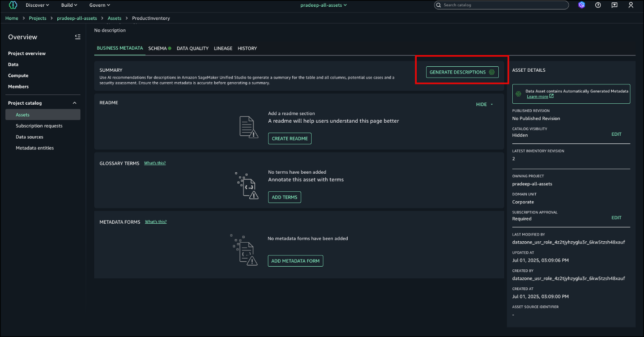Open What's this? beside Metadata Forms

(156, 222)
